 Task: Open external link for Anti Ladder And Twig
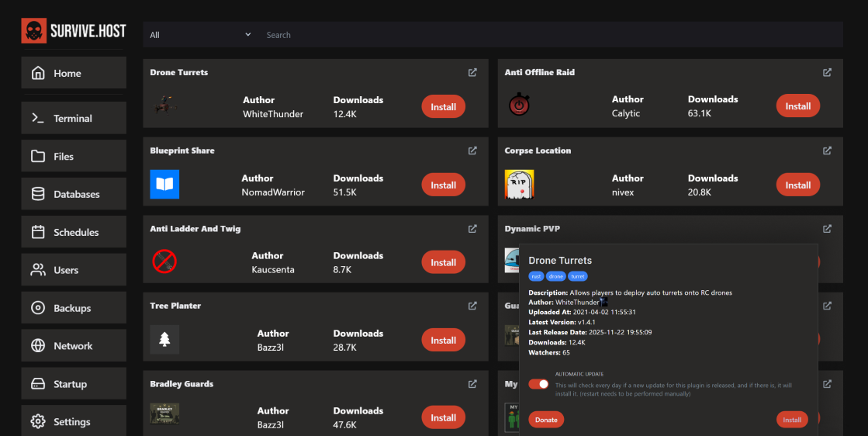[x=472, y=229]
